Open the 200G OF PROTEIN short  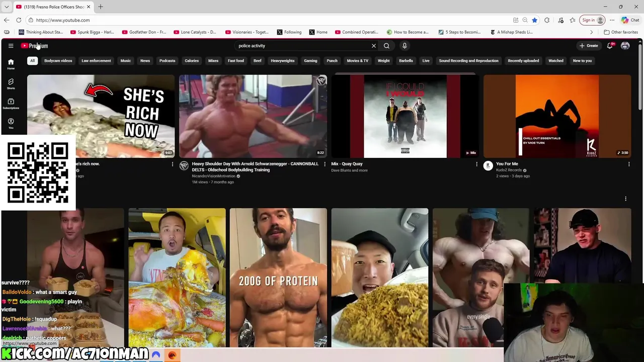(278, 278)
